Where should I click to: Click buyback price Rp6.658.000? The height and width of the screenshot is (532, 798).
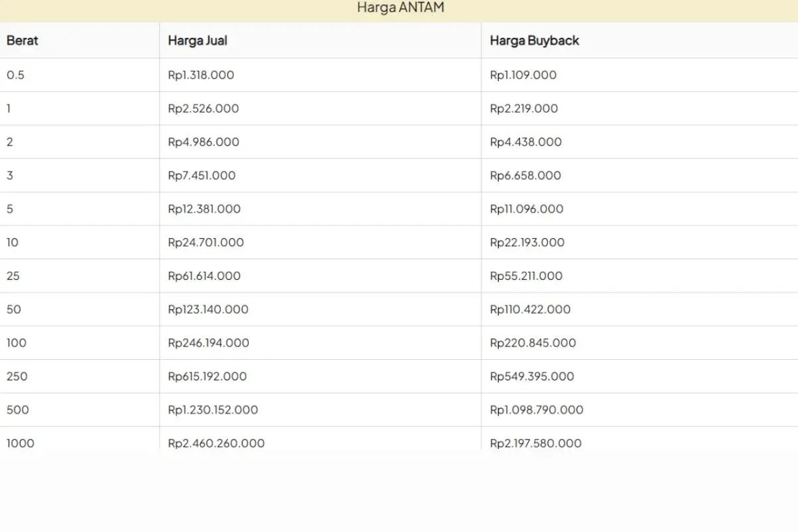point(525,176)
